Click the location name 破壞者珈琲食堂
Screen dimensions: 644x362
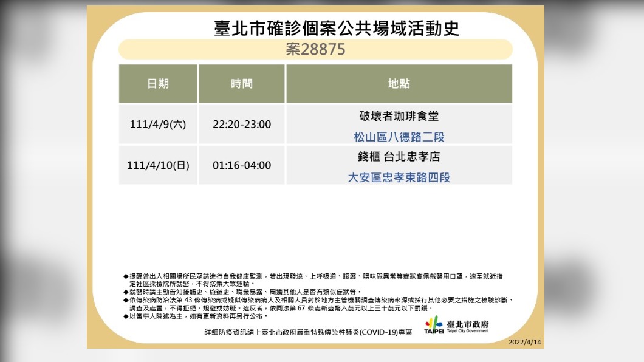pos(399,116)
